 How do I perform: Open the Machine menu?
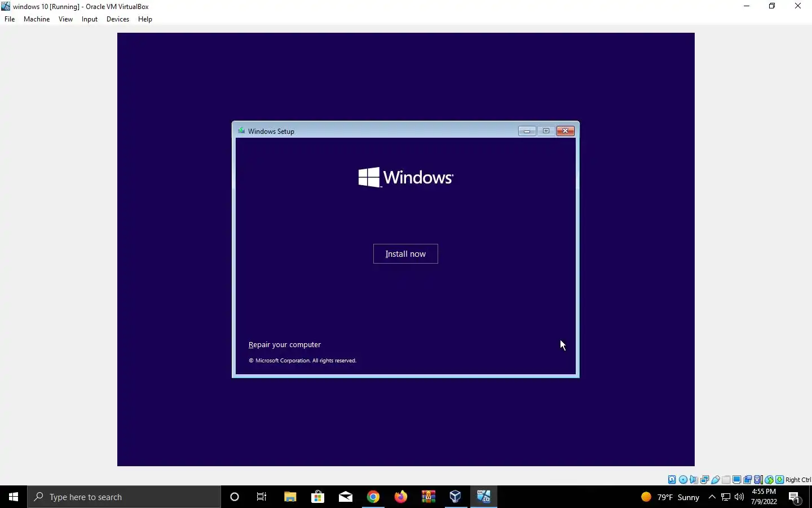(37, 19)
